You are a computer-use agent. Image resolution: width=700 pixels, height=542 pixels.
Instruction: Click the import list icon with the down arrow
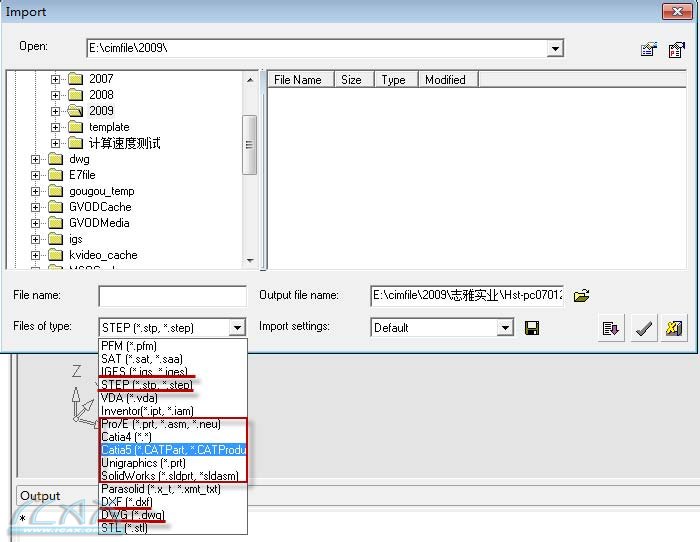click(610, 329)
